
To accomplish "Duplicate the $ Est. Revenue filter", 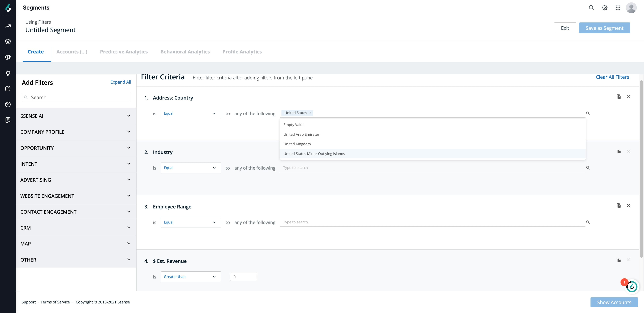I will [x=619, y=260].
